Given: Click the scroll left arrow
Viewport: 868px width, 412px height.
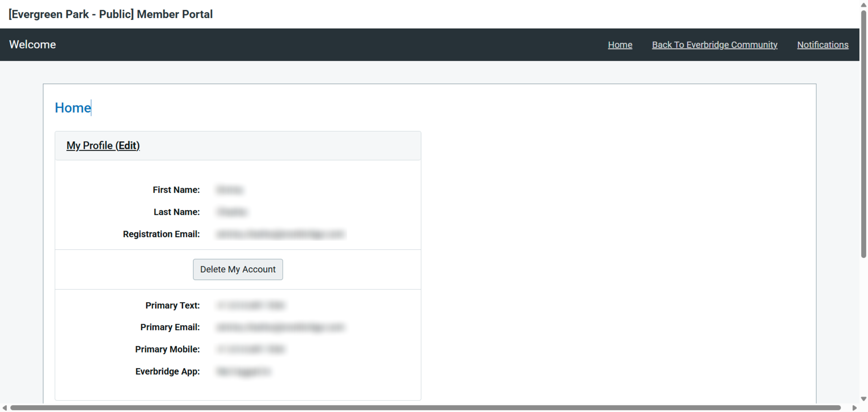Looking at the screenshot, I should coord(4,408).
